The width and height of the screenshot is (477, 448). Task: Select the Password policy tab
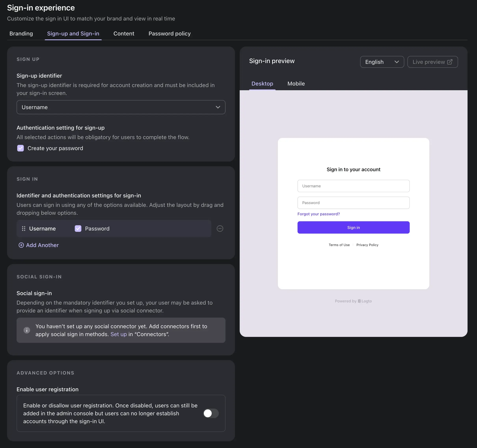tap(169, 33)
